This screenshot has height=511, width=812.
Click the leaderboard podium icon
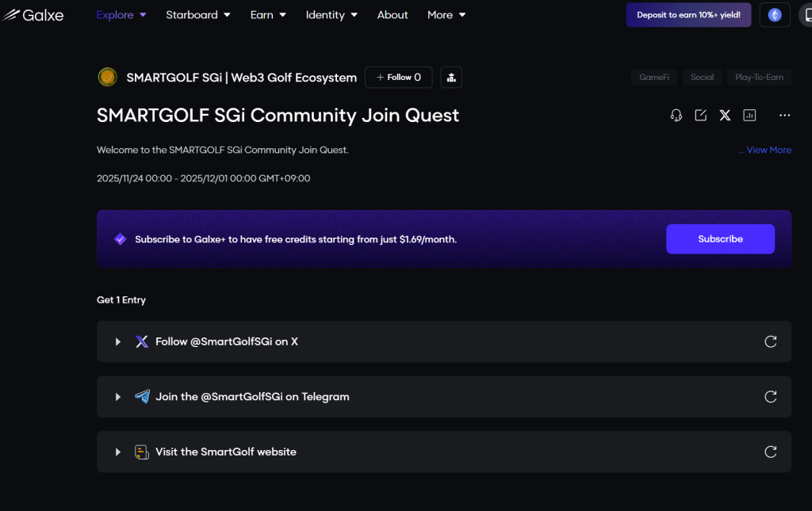[x=451, y=78]
